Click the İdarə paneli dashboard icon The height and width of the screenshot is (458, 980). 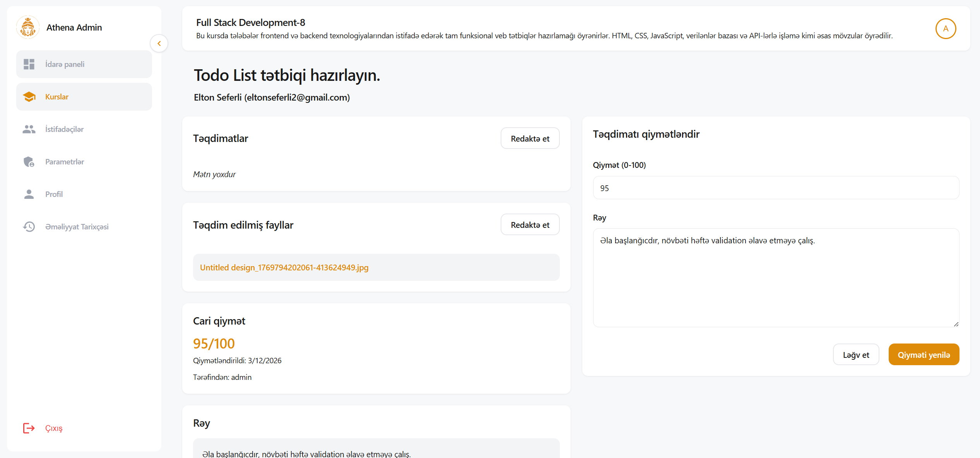[29, 64]
